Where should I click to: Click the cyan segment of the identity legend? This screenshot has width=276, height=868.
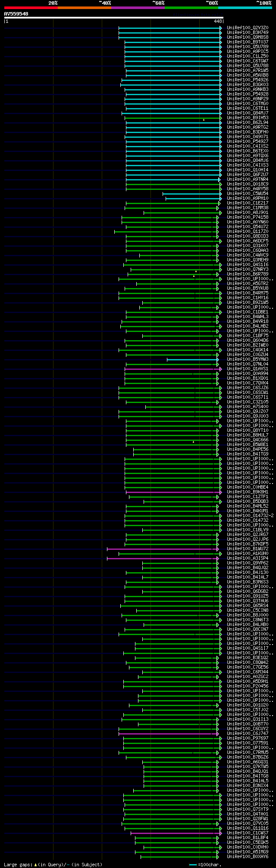pyautogui.click(x=245, y=8)
